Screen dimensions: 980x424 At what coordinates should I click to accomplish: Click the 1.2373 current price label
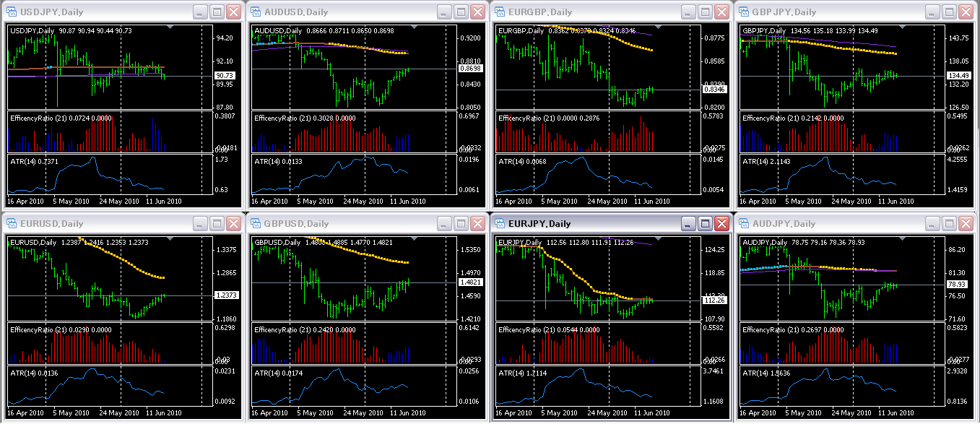(x=225, y=295)
